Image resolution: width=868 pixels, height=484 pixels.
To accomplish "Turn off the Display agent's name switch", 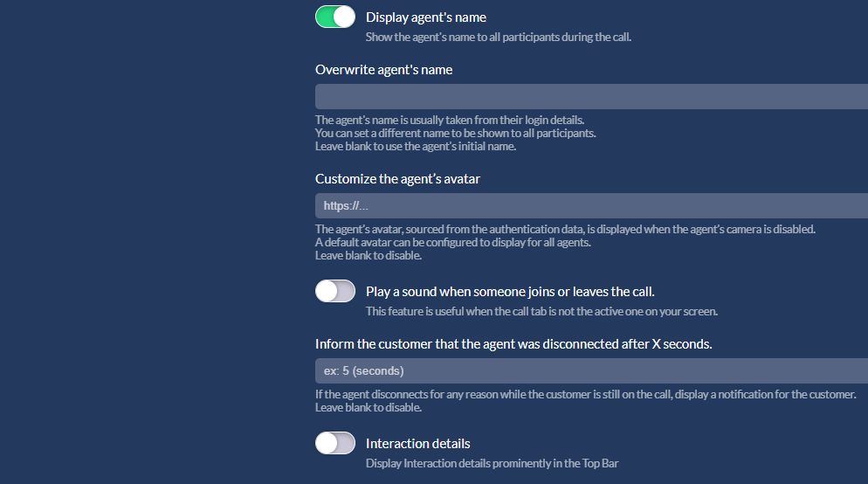I will (335, 17).
